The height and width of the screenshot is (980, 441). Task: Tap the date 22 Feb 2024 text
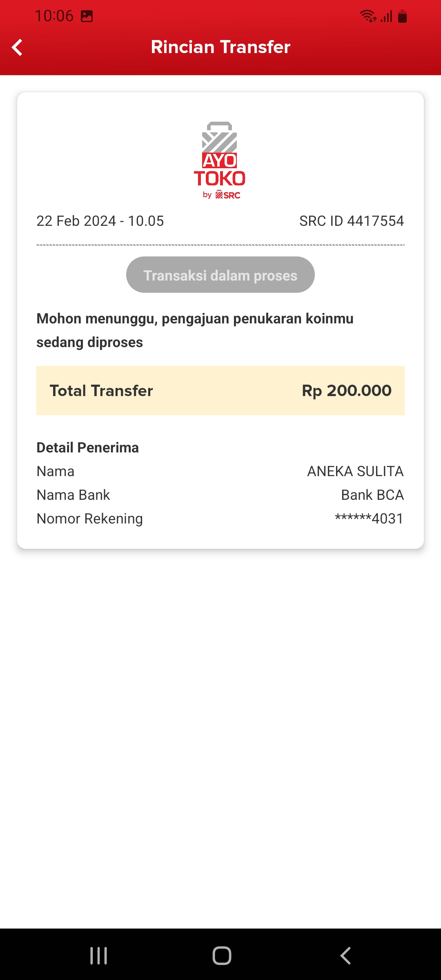tap(100, 221)
